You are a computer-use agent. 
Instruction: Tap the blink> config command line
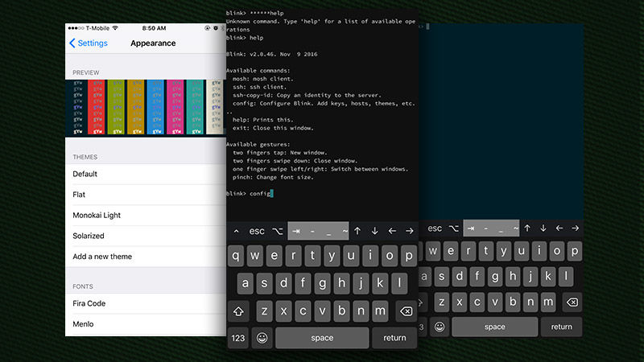[250, 193]
